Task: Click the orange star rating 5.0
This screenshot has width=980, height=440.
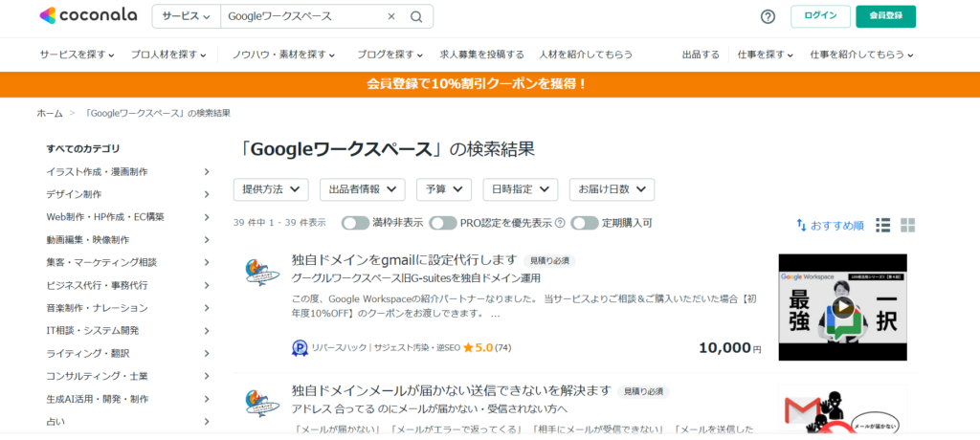Action: [478, 347]
